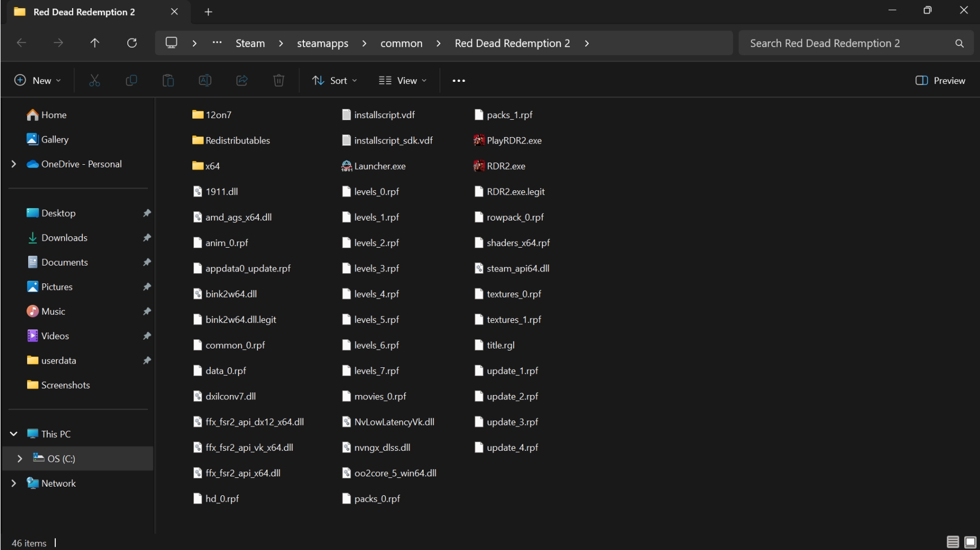Select the bink2w64.dll.legit file
This screenshot has width=980, height=550.
(235, 320)
